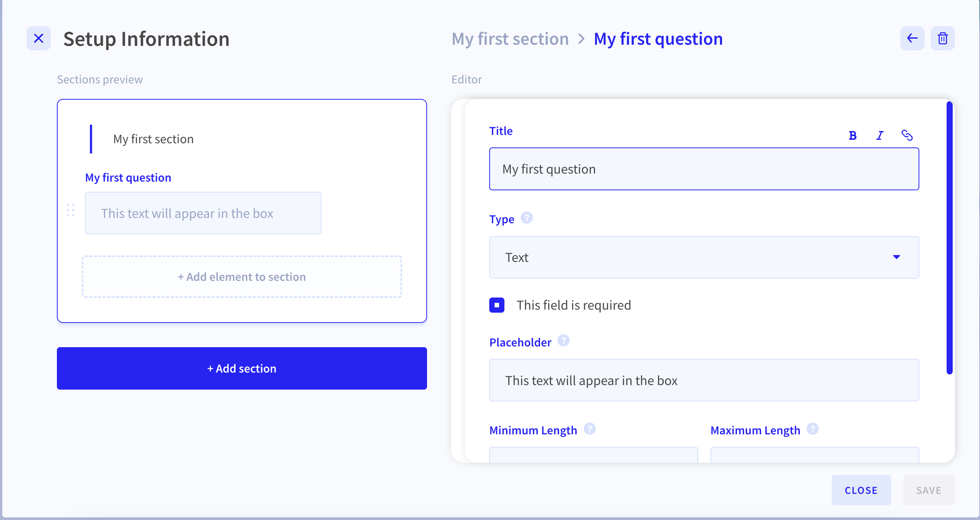Click the '+ Add section' button
The width and height of the screenshot is (980, 520).
coord(242,368)
